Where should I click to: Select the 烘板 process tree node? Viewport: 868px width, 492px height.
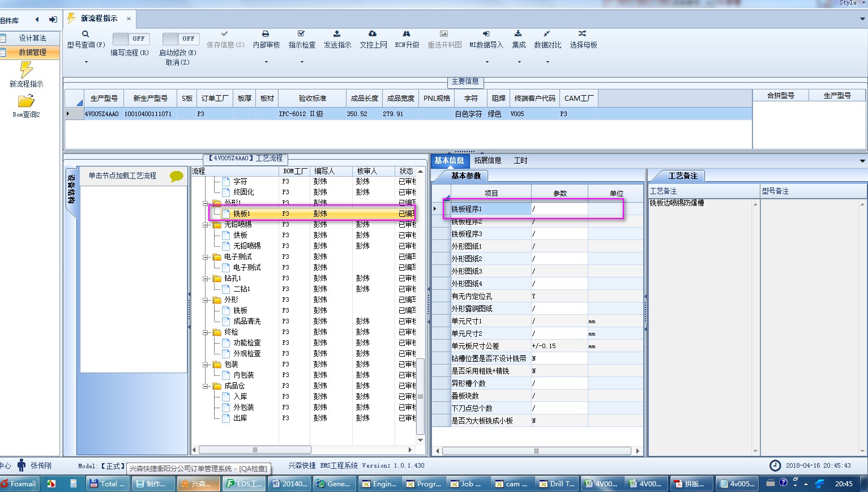point(240,236)
